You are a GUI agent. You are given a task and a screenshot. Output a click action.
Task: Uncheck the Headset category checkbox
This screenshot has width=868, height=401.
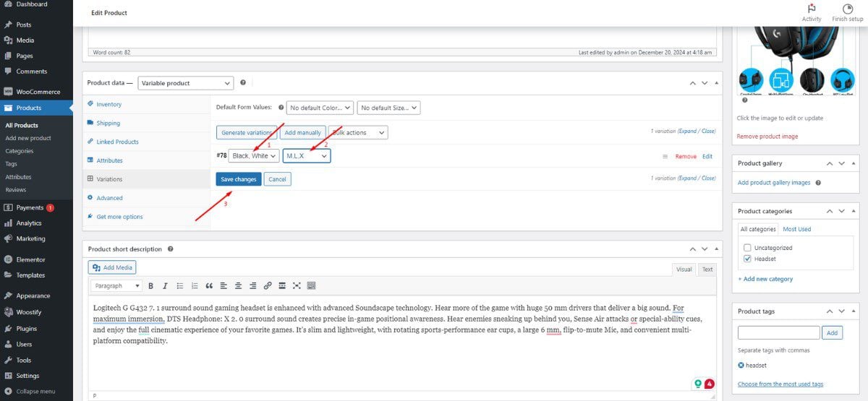(x=747, y=259)
